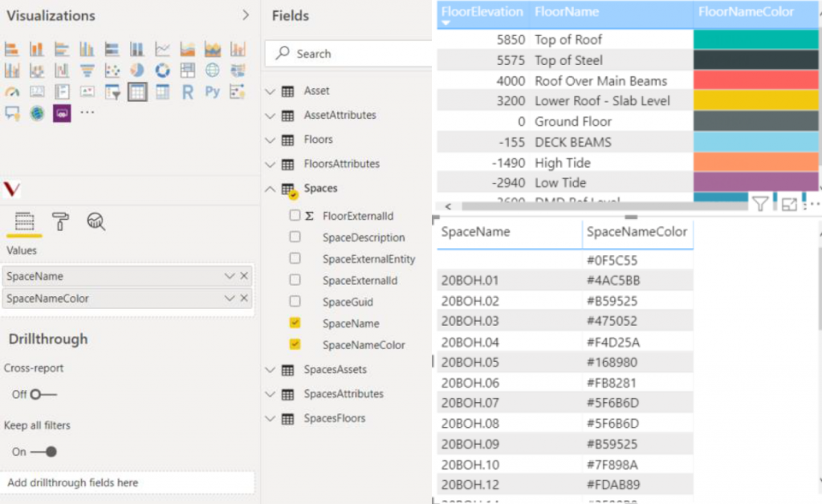The width and height of the screenshot is (822, 504).
Task: Check the SpaceDescription field
Action: click(295, 237)
